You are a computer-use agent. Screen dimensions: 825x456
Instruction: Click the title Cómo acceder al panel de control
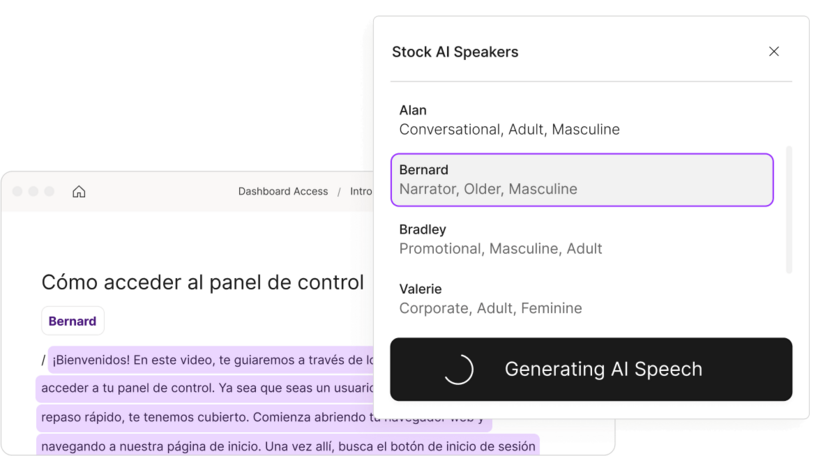click(x=203, y=282)
